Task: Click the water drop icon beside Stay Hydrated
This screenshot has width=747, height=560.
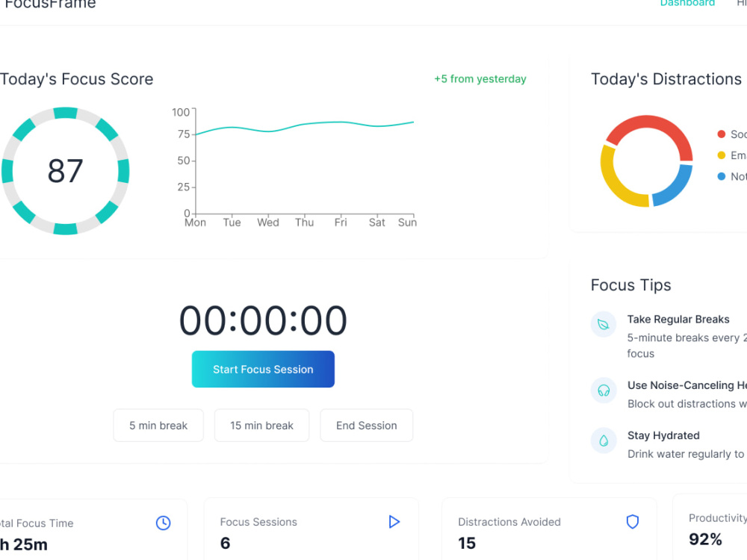Action: click(604, 441)
